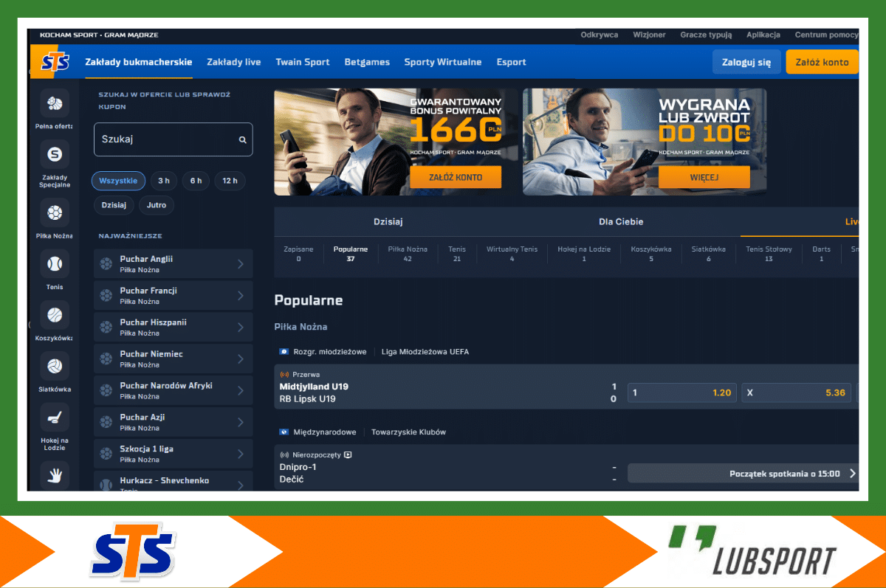Image resolution: width=886 pixels, height=588 pixels.
Task: Switch to Dla Ciebie tab
Action: tap(621, 221)
